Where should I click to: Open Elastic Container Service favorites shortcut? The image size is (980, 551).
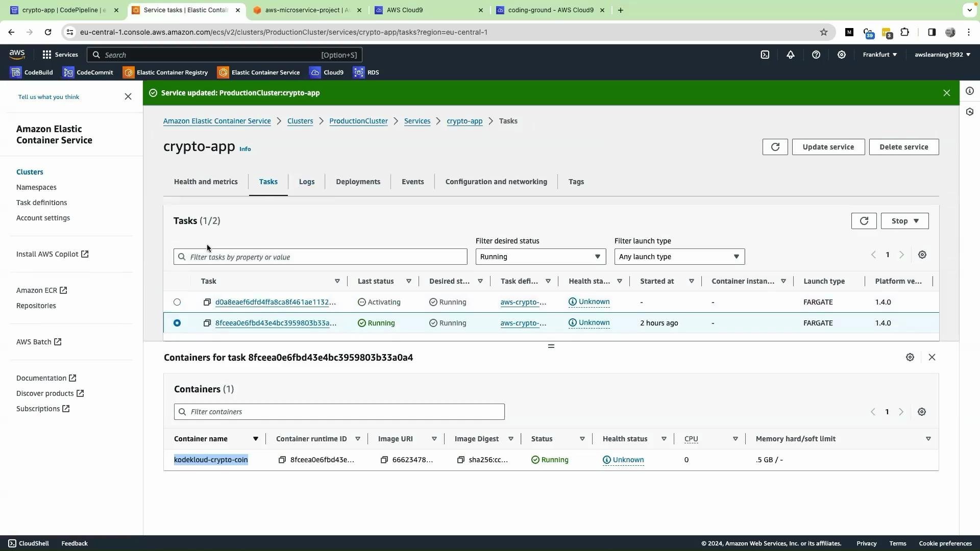click(x=259, y=72)
